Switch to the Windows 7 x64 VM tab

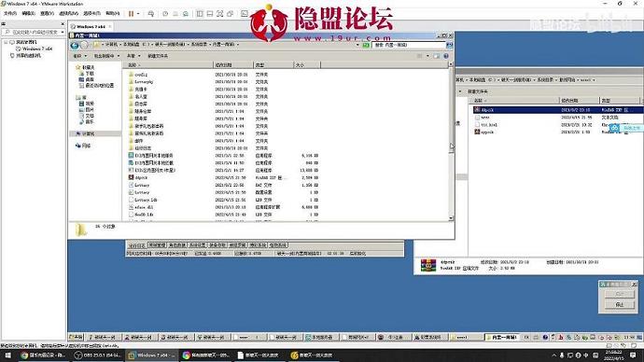(x=91, y=27)
